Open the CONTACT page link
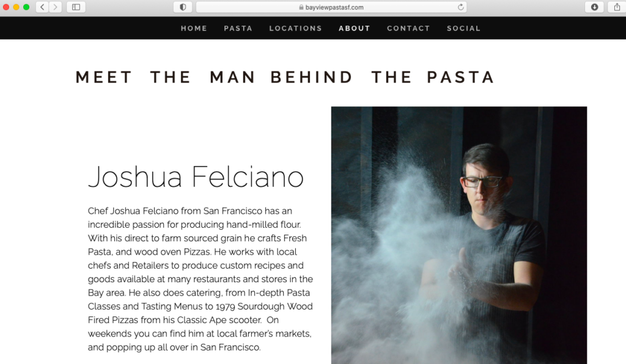626x364 pixels. [408, 28]
